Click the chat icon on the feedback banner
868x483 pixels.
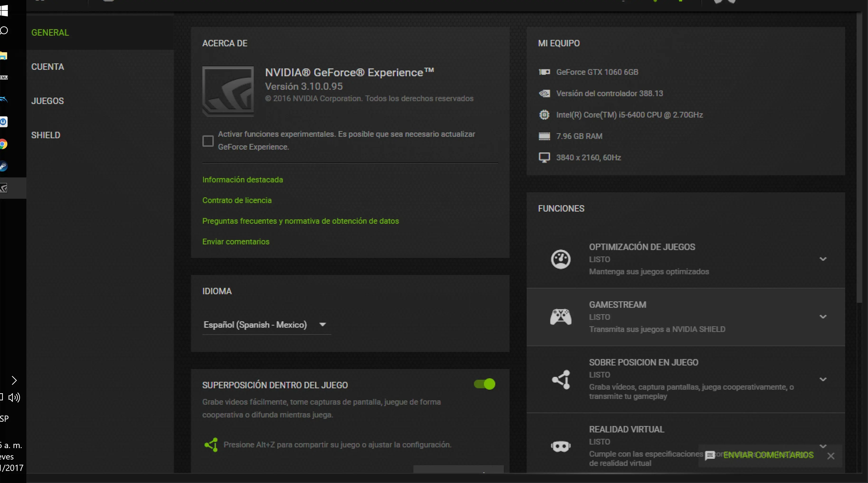click(710, 455)
